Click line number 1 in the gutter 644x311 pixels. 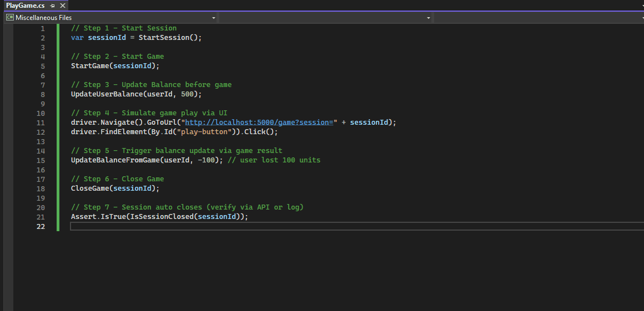click(x=43, y=28)
